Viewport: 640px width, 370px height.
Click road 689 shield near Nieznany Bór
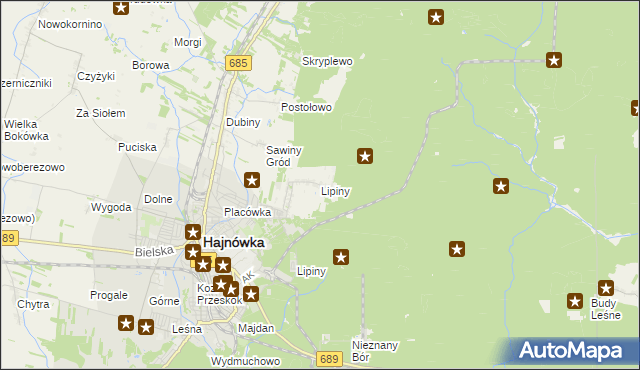pyautogui.click(x=329, y=359)
